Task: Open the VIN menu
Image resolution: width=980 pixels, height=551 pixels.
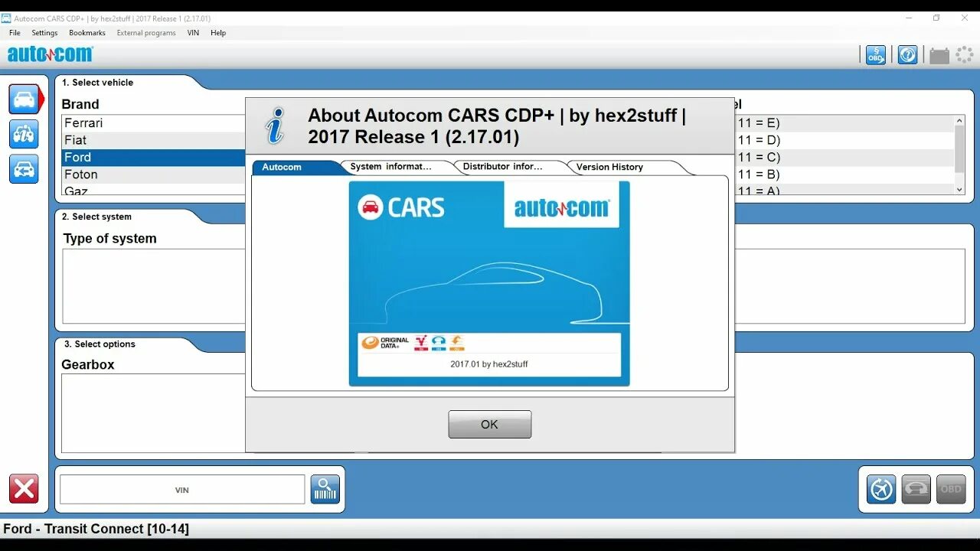Action: [x=194, y=33]
